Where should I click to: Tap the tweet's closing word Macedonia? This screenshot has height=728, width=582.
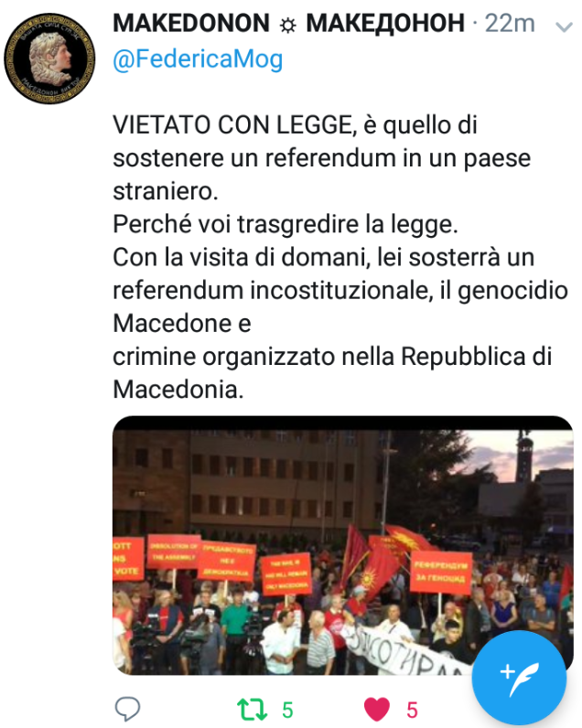click(x=178, y=389)
